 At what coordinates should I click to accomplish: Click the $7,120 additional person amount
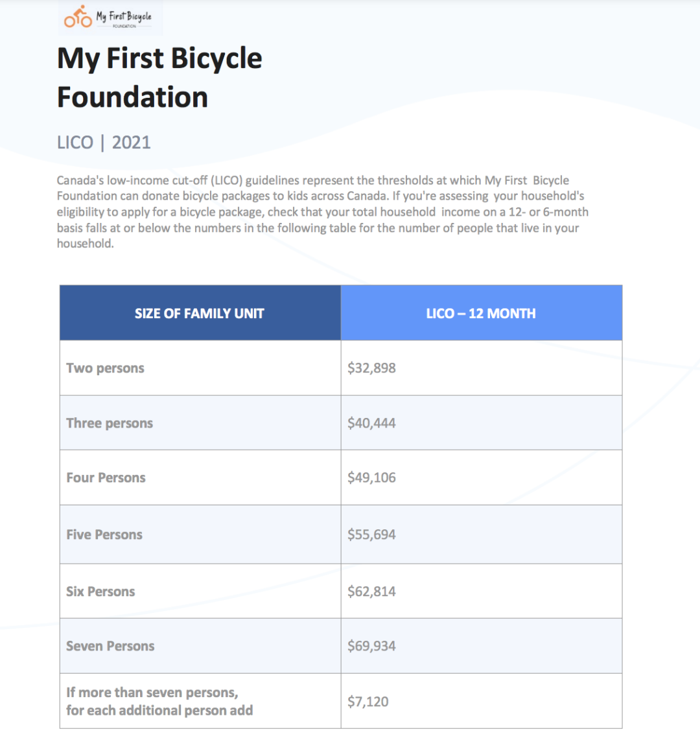(x=368, y=702)
